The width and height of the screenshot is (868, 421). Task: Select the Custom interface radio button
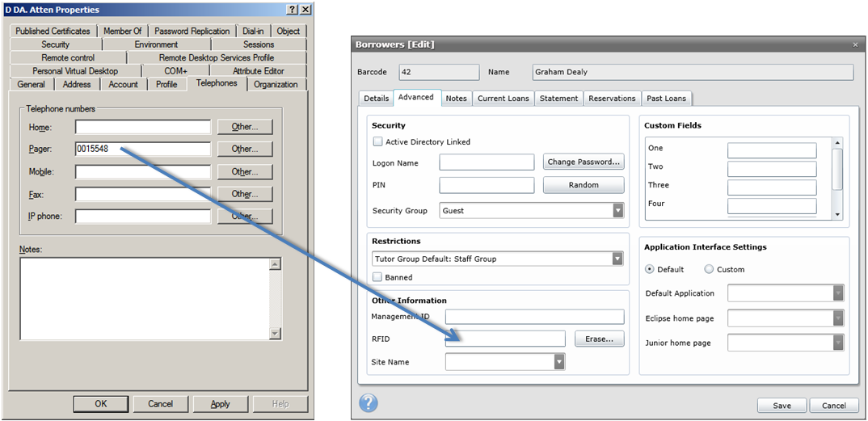[x=709, y=269]
